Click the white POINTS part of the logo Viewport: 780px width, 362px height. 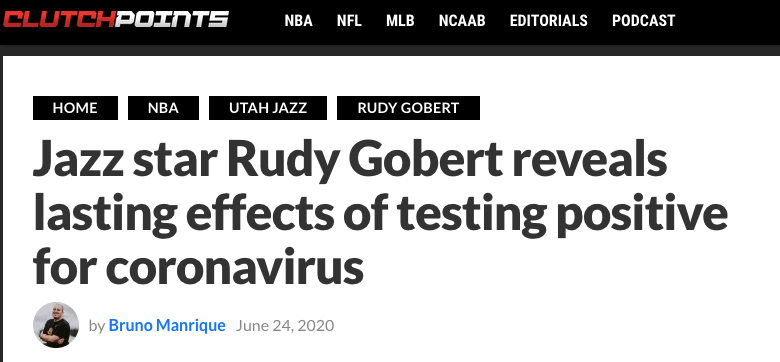point(172,19)
